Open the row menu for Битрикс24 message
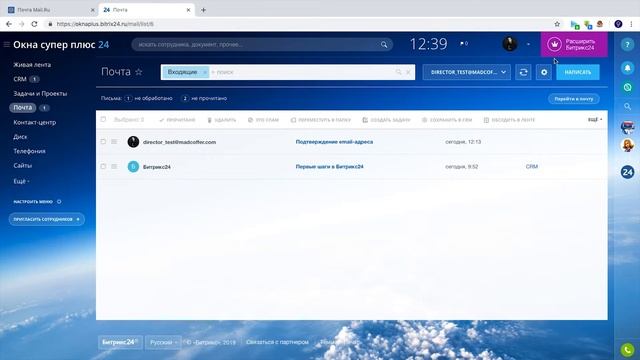This screenshot has height=360, width=640. point(114,167)
